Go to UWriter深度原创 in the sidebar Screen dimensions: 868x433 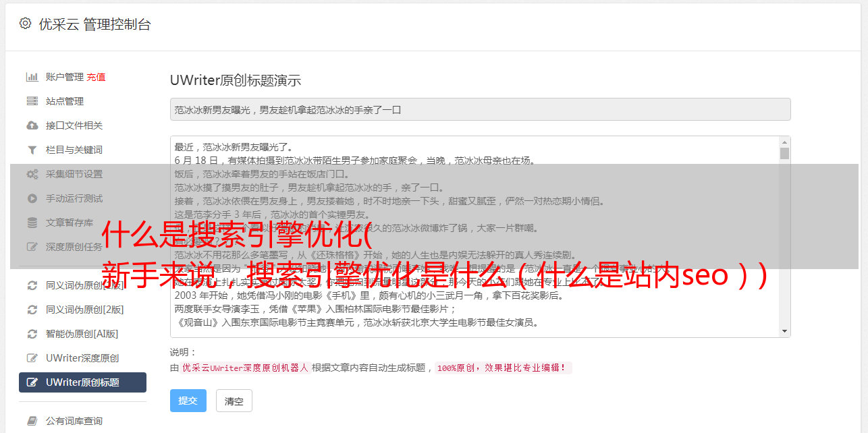(82, 358)
